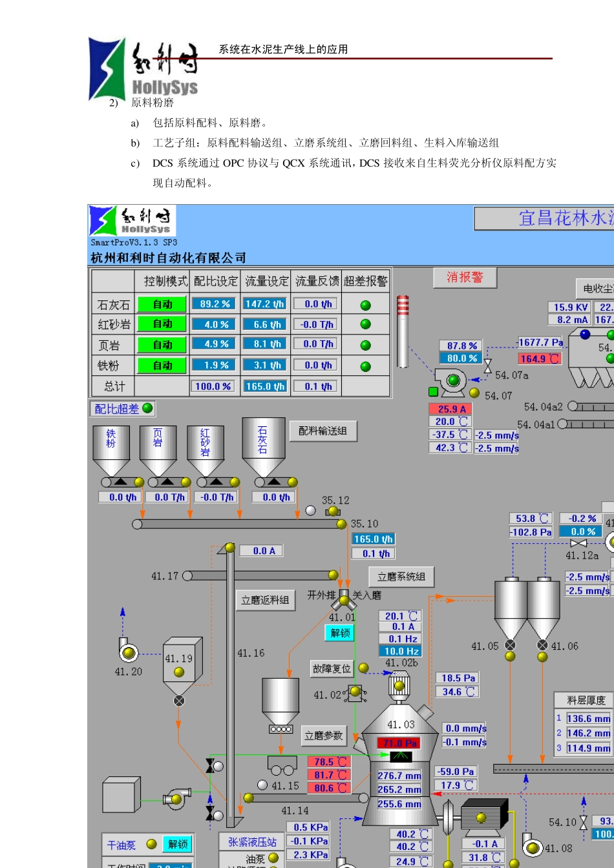Edit 石灰石 配比设定 value 89.2 %
Viewport: 614px width, 868px height.
click(215, 304)
